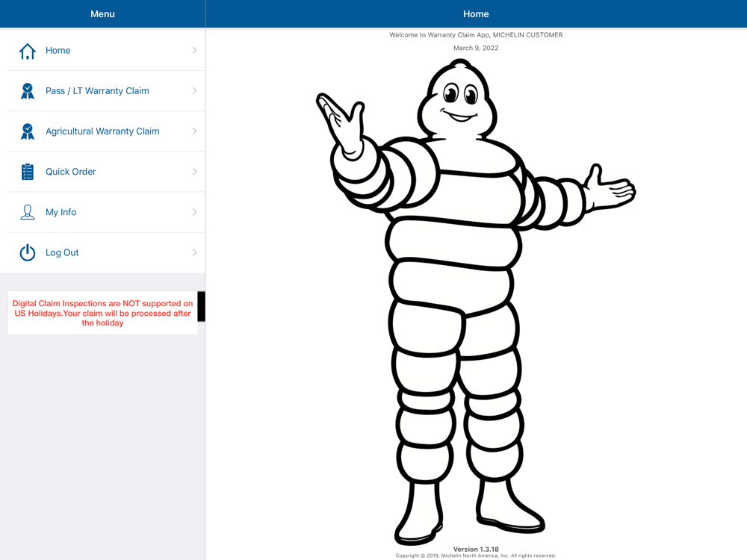This screenshot has height=560, width=747.
Task: Click the 'Version 1.3.18' text
Action: tap(476, 549)
